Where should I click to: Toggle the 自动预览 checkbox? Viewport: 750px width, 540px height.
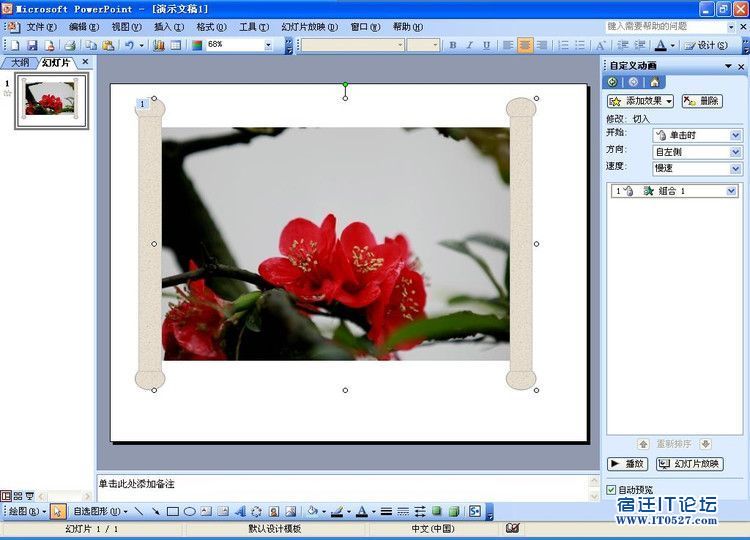tap(611, 489)
